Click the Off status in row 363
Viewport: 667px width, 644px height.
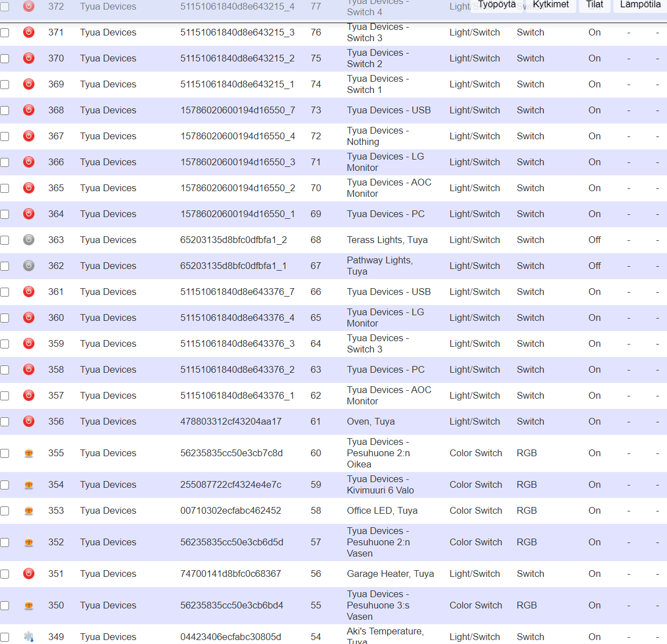pyautogui.click(x=595, y=240)
